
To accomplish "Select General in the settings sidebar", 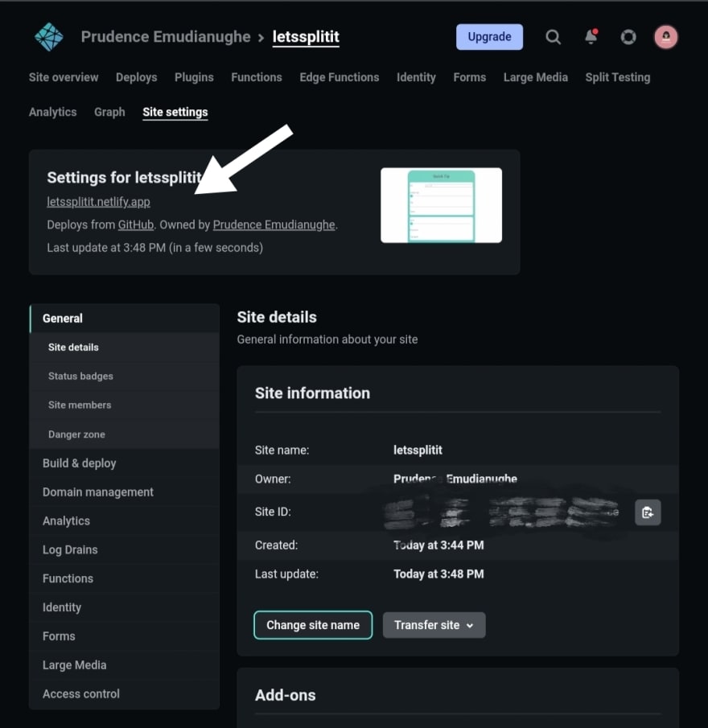I will click(125, 319).
